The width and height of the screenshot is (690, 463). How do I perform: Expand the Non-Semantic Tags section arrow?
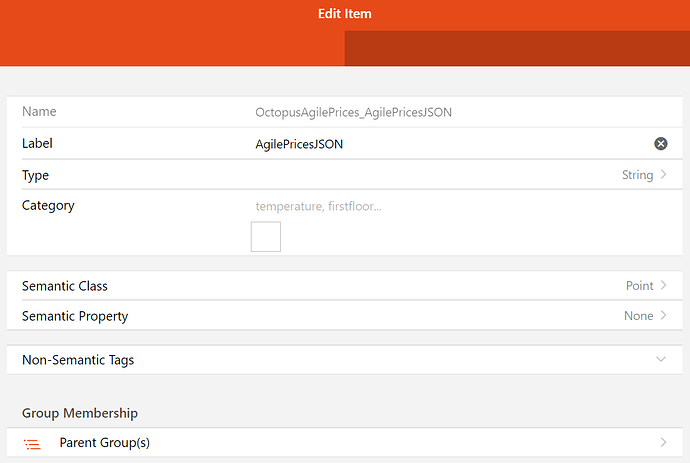(x=660, y=360)
